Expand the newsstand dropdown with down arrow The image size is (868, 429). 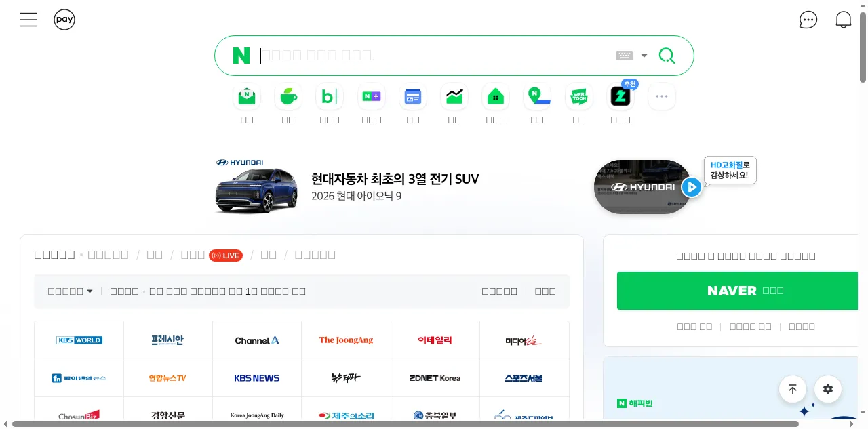[90, 291]
